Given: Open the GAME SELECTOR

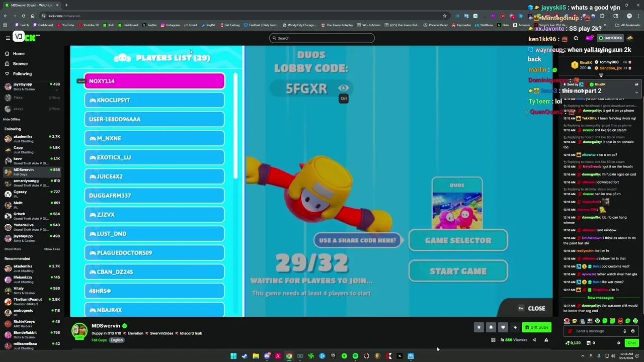Looking at the screenshot, I should [x=458, y=240].
